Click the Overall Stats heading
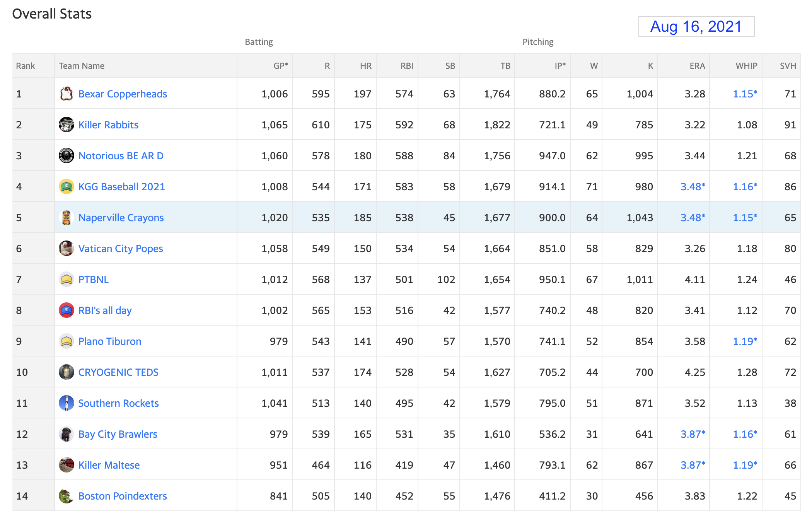Screen dimensions: 812x522 point(52,14)
